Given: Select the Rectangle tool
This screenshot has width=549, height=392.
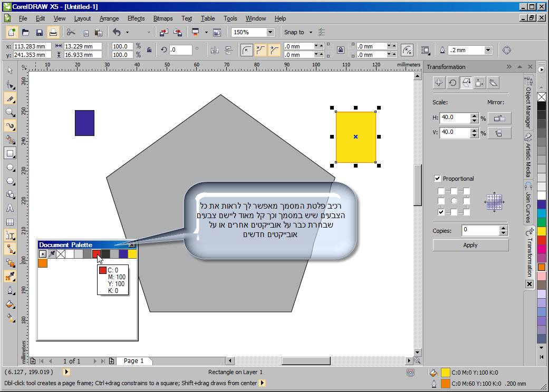Looking at the screenshot, I should (10, 153).
